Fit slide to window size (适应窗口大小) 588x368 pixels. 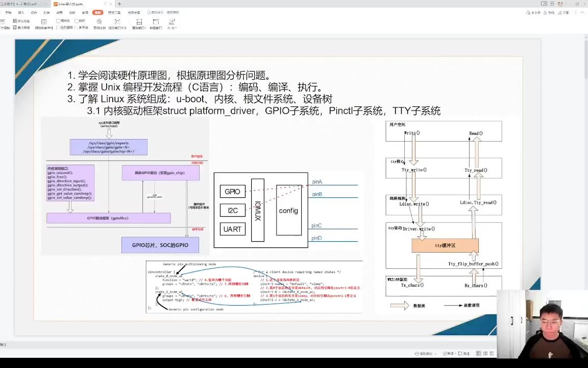tap(117, 22)
